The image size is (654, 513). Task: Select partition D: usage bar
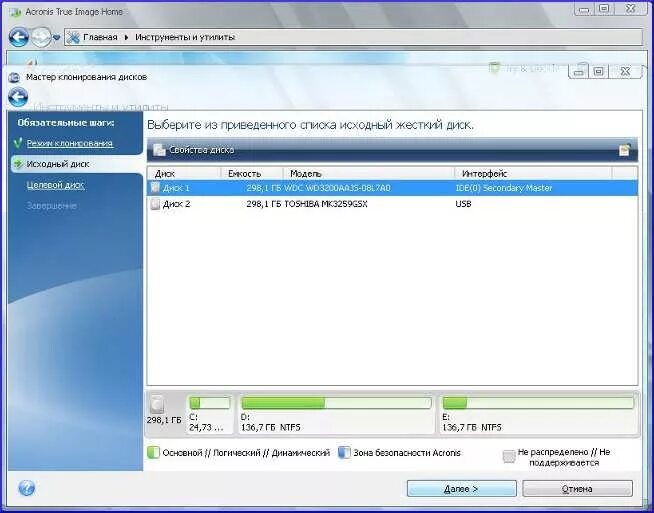pyautogui.click(x=336, y=403)
